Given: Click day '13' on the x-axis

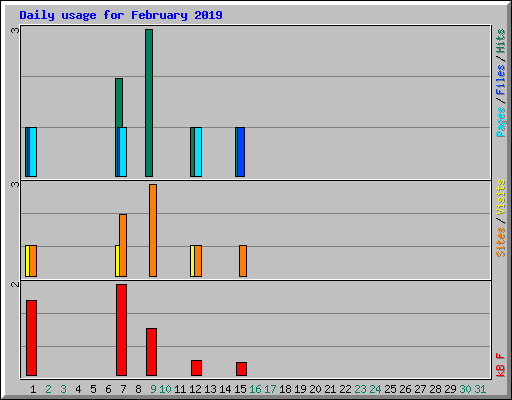Looking at the screenshot, I should 210,389.
